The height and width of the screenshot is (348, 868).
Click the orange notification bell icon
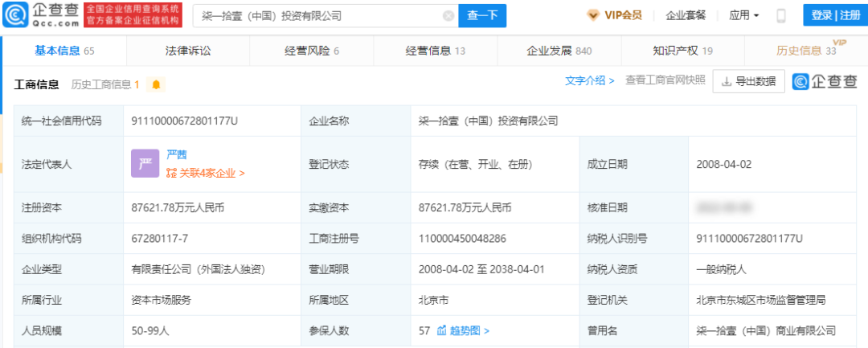156,84
